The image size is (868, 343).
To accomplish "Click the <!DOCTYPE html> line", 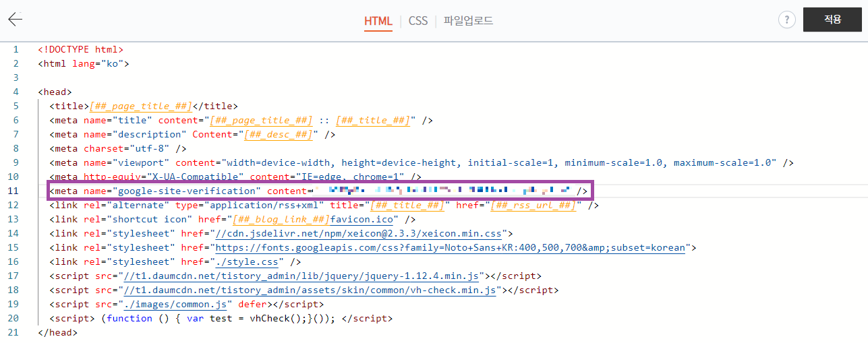I will (81, 50).
